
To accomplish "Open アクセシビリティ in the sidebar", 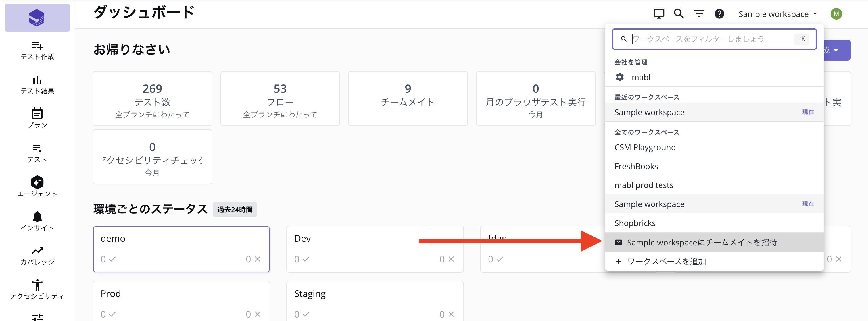I will click(37, 289).
